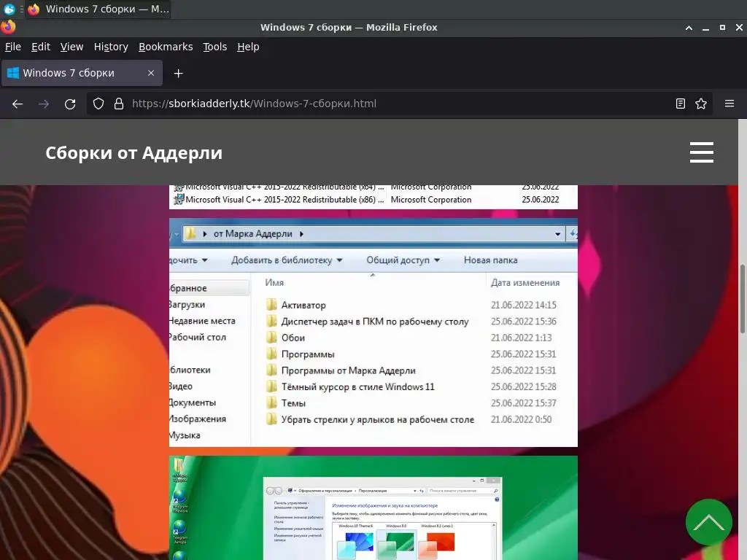This screenshot has height=560, width=747.
Task: Click the Темы folder icon
Action: click(271, 402)
